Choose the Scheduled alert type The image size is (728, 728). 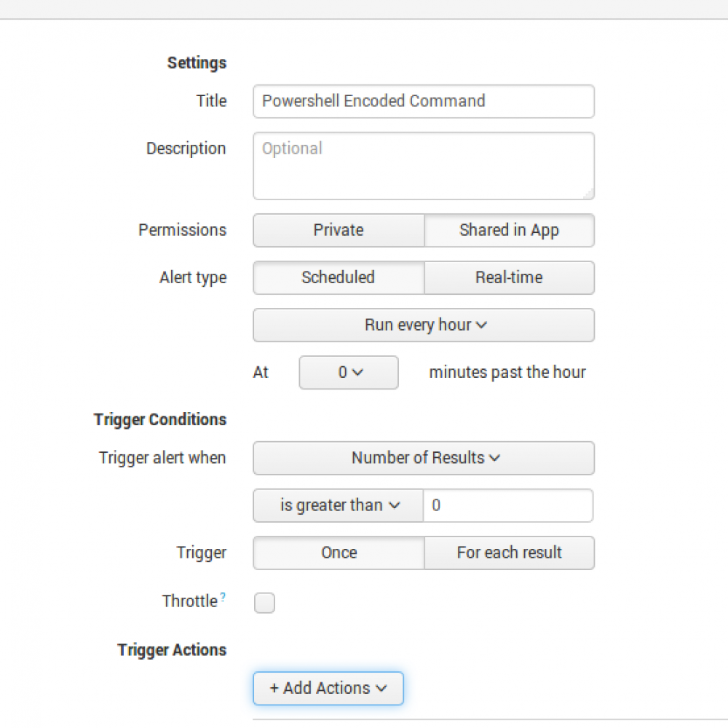[339, 277]
